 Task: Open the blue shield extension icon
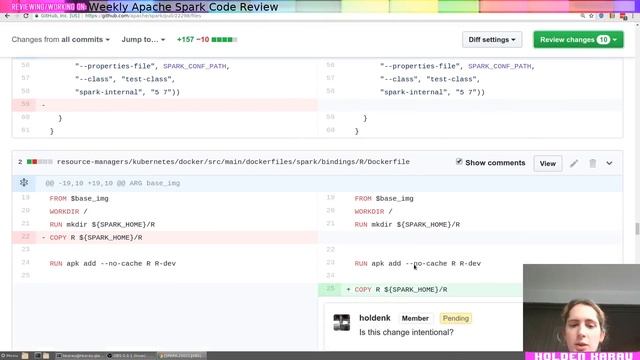coord(601,16)
